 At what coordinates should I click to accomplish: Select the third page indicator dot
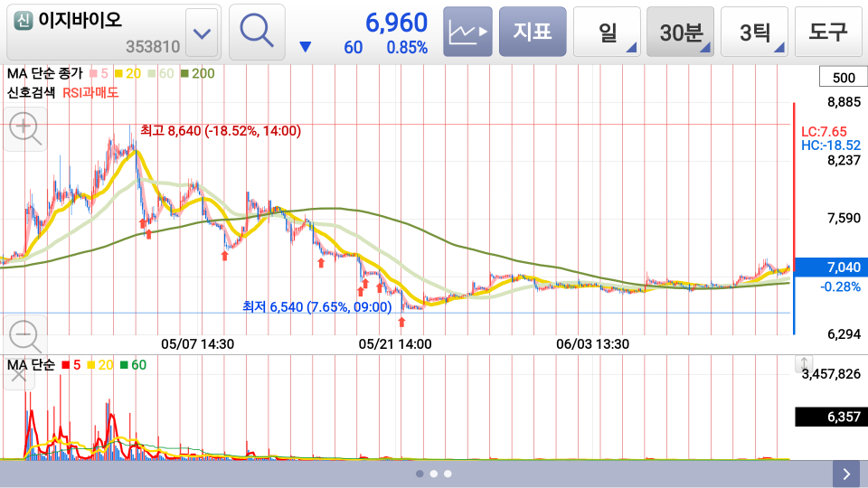(x=448, y=474)
